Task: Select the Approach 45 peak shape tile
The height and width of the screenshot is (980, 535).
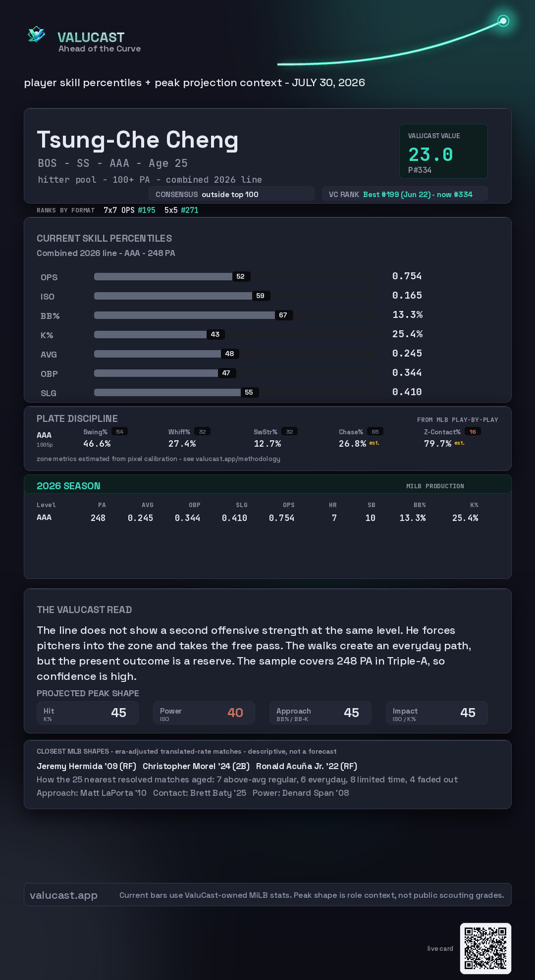Action: (321, 713)
